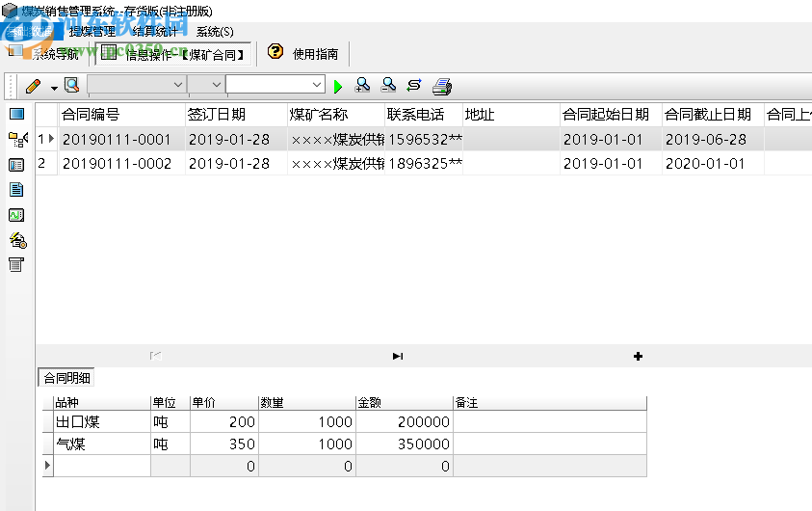Click the magnifier preview icon beside the pencil
Screen dimensions: 812x511
coord(71,86)
